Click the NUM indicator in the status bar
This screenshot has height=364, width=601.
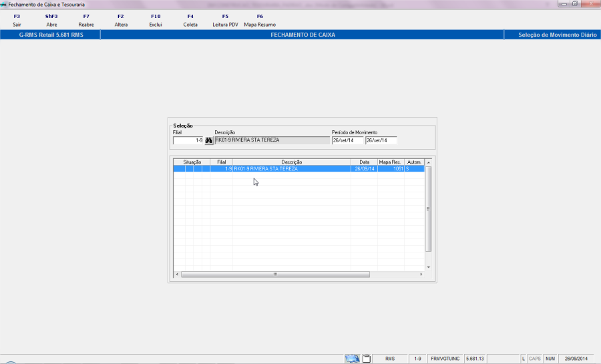point(550,359)
